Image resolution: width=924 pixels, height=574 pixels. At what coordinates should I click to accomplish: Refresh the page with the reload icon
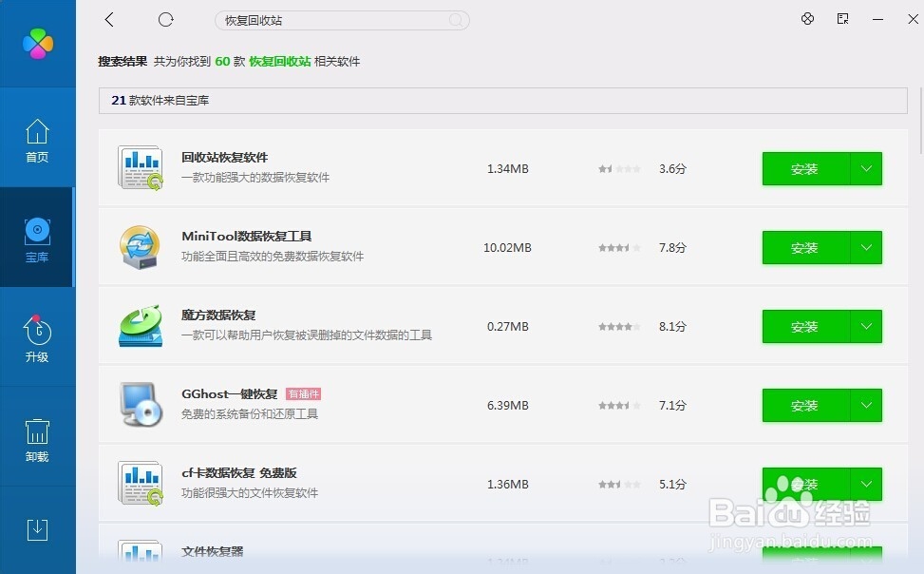pos(165,19)
